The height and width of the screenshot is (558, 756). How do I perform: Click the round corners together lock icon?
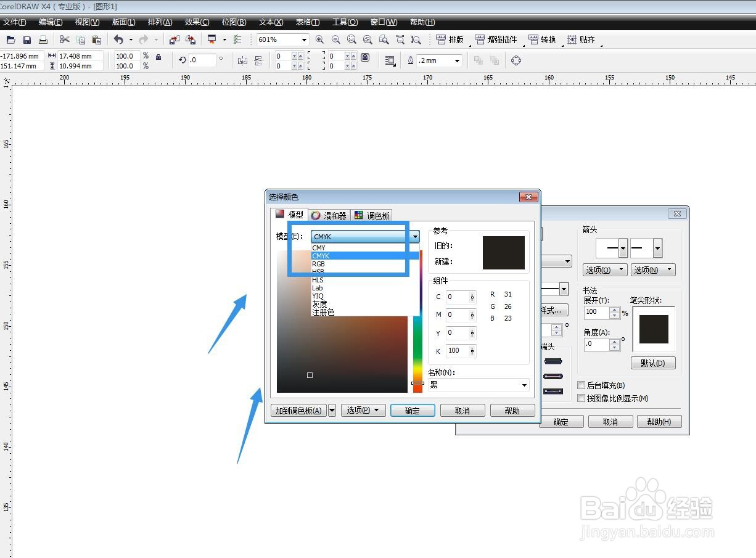[x=365, y=57]
